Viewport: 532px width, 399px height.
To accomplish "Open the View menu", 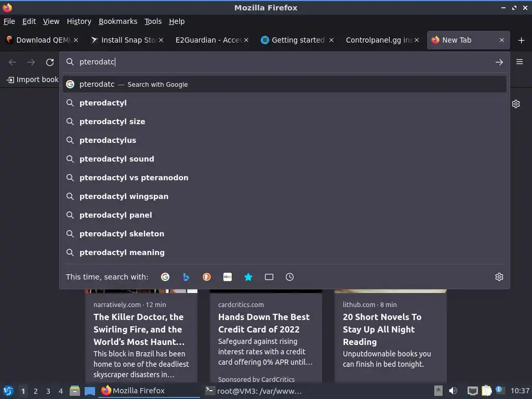I will pyautogui.click(x=51, y=21).
